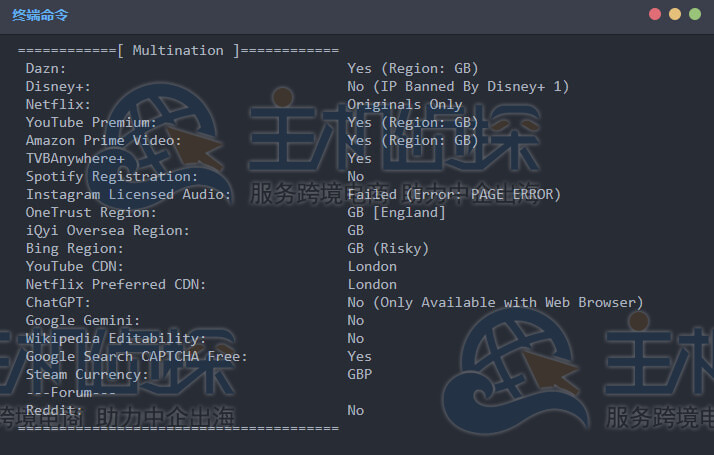Click the Steam Currency GBP value
This screenshot has height=455, width=714.
pyautogui.click(x=360, y=374)
